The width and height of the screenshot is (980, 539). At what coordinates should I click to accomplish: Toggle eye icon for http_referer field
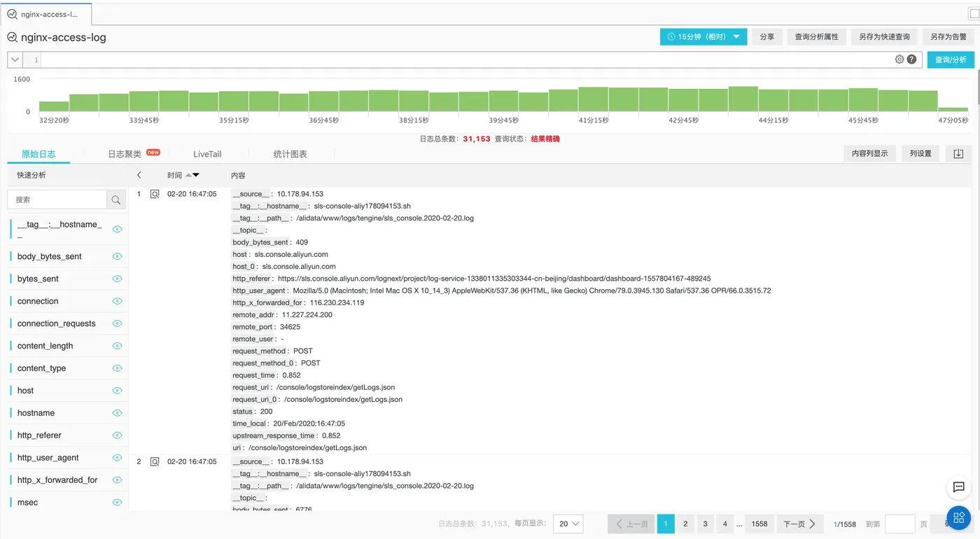pyautogui.click(x=117, y=435)
